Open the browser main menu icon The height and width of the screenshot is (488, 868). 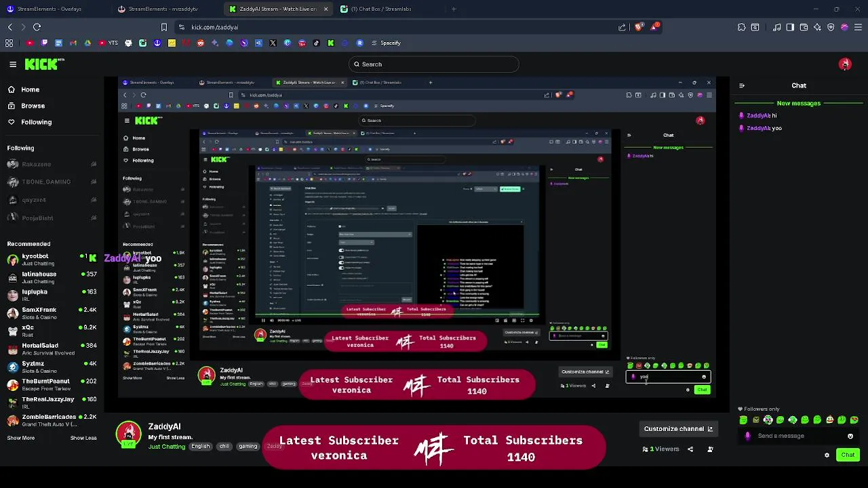[858, 27]
